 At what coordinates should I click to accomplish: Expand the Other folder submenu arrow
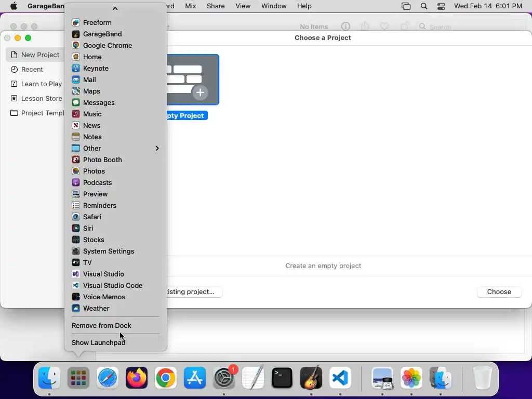pos(157,148)
